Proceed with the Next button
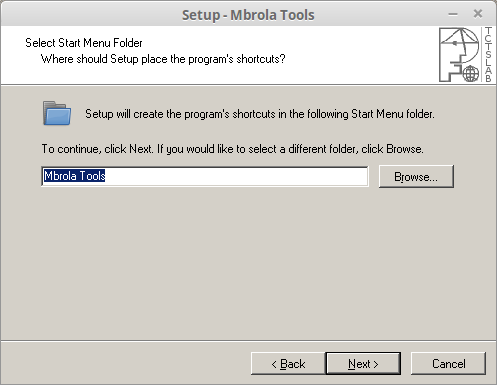This screenshot has height=385, width=497. pos(363,363)
